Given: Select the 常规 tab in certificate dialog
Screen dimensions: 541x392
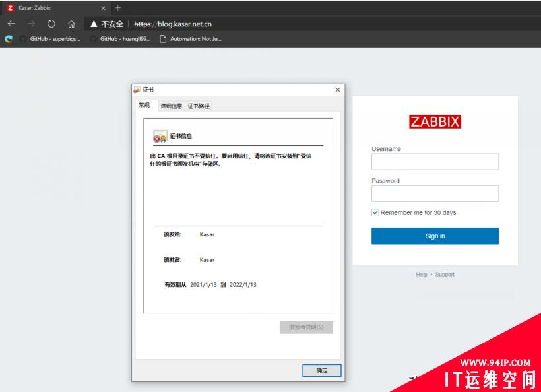Looking at the screenshot, I should tap(144, 105).
